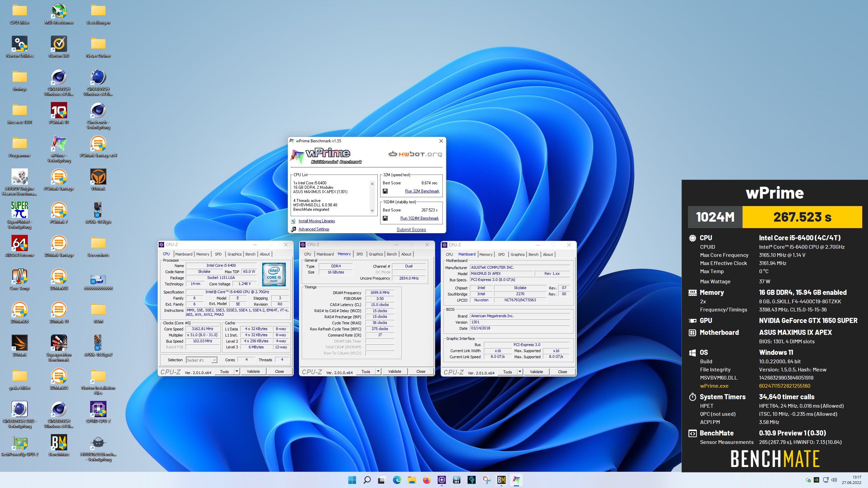Image resolution: width=868 pixels, height=488 pixels.
Task: Open the CPUID CPU-Z desktop icon
Action: pyautogui.click(x=98, y=413)
